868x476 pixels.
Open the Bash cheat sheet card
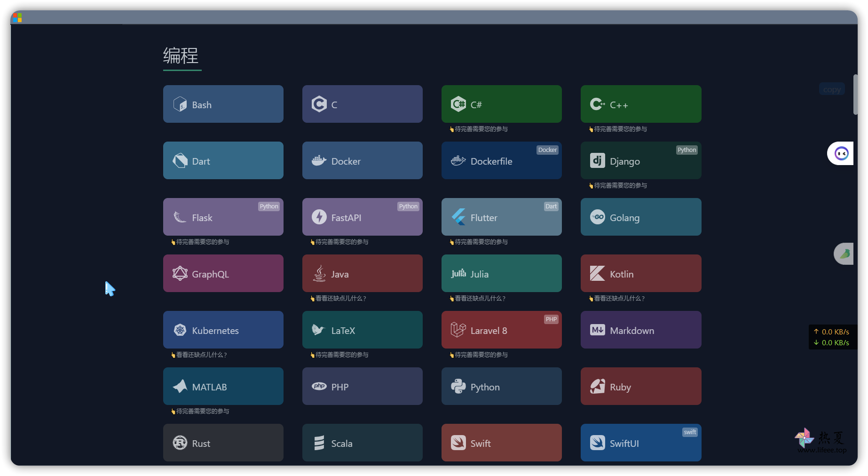(223, 104)
